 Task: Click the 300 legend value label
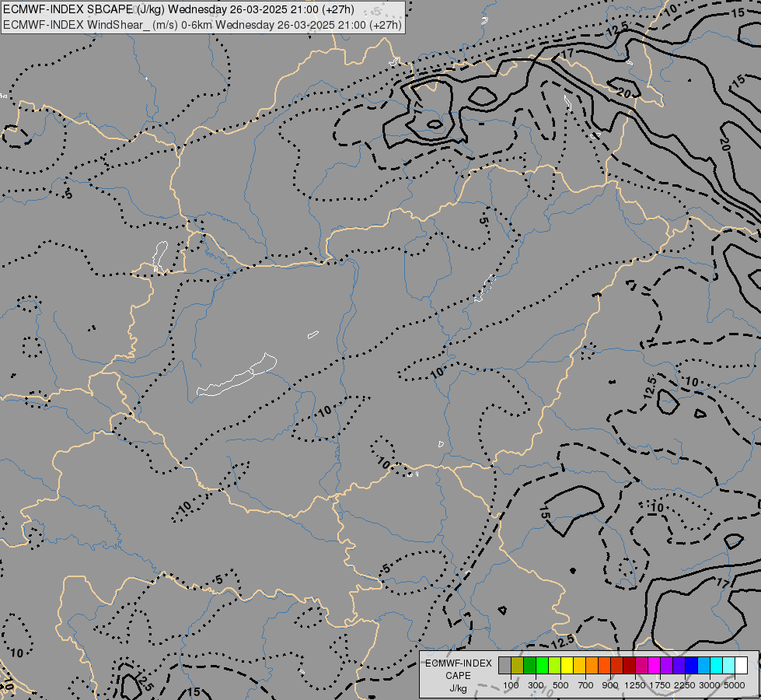(x=536, y=685)
